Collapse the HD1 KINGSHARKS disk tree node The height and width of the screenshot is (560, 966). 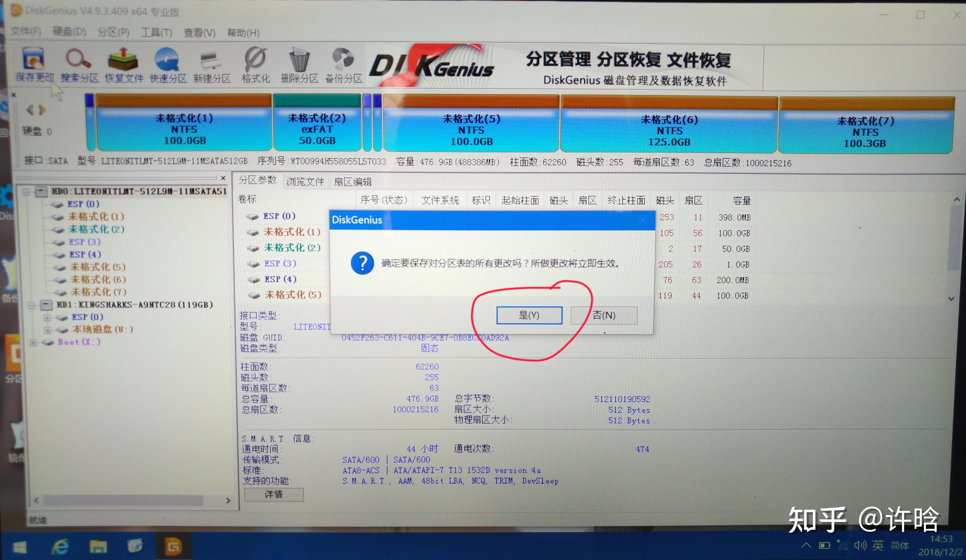point(32,305)
